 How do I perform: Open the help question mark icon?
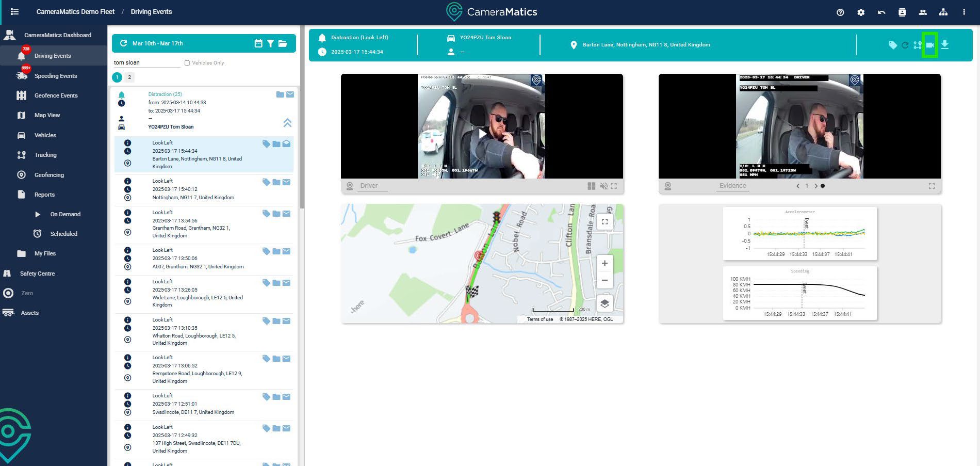[x=840, y=12]
